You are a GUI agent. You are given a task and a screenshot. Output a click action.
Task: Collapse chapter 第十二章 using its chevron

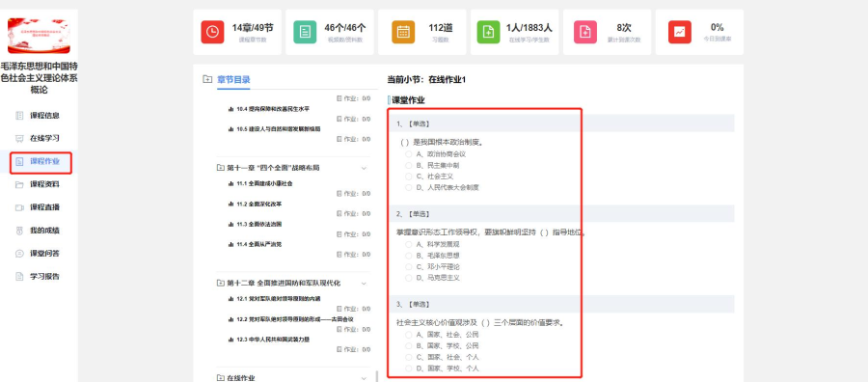click(x=364, y=284)
